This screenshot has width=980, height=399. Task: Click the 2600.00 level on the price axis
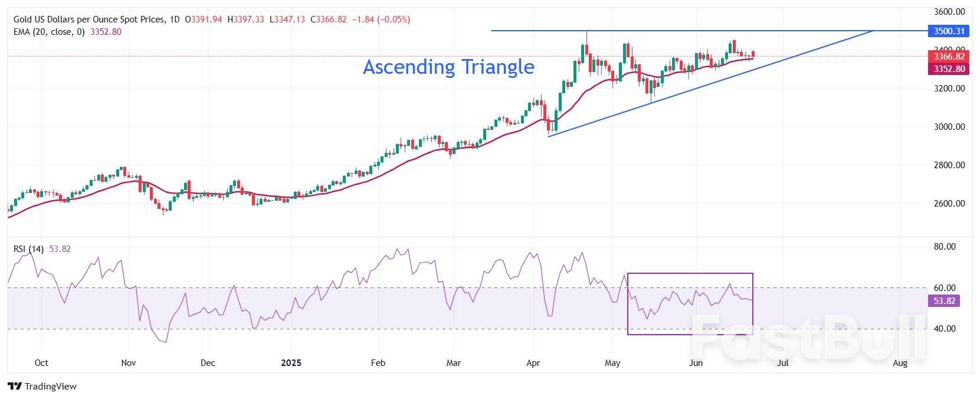[x=949, y=204]
